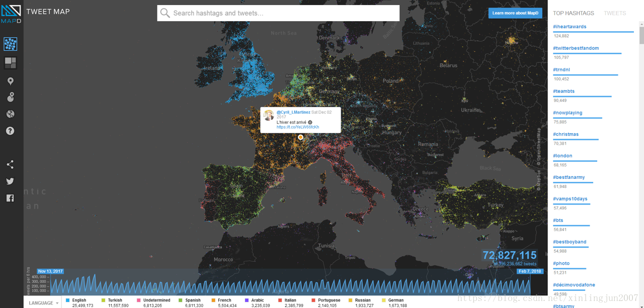Viewport: 644px width, 308px height.
Task: Open the LANGUAGE dropdown
Action: [44, 303]
